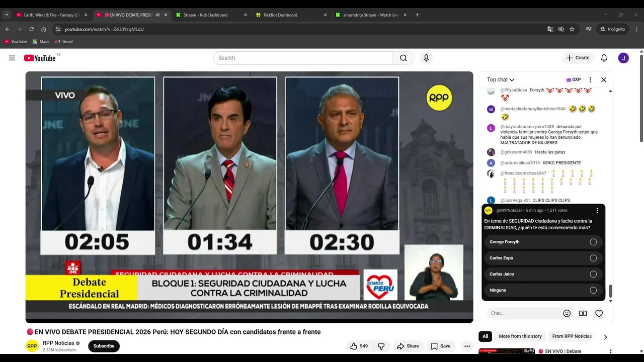Switch to KickBot Dashboard tab
Image resolution: width=644 pixels, height=362 pixels.
pos(291,15)
